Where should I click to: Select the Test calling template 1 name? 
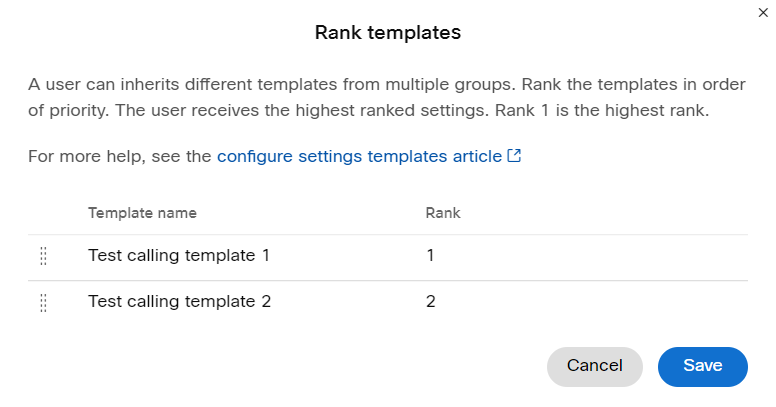tap(179, 255)
